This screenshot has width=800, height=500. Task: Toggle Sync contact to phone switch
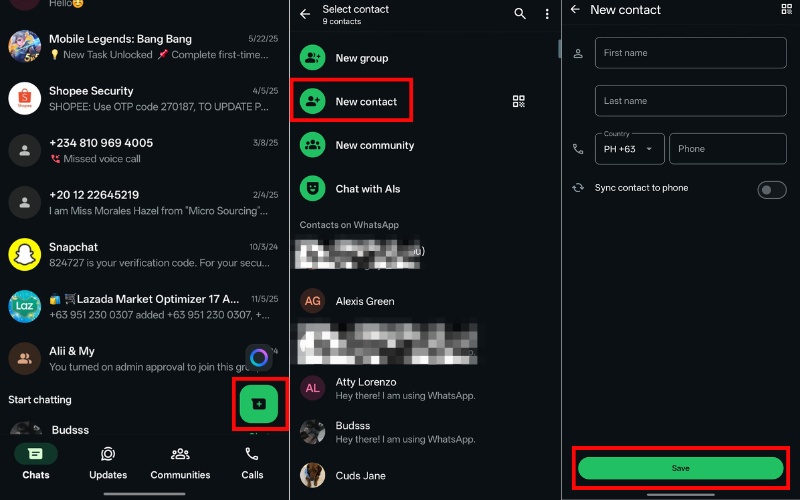tap(771, 189)
